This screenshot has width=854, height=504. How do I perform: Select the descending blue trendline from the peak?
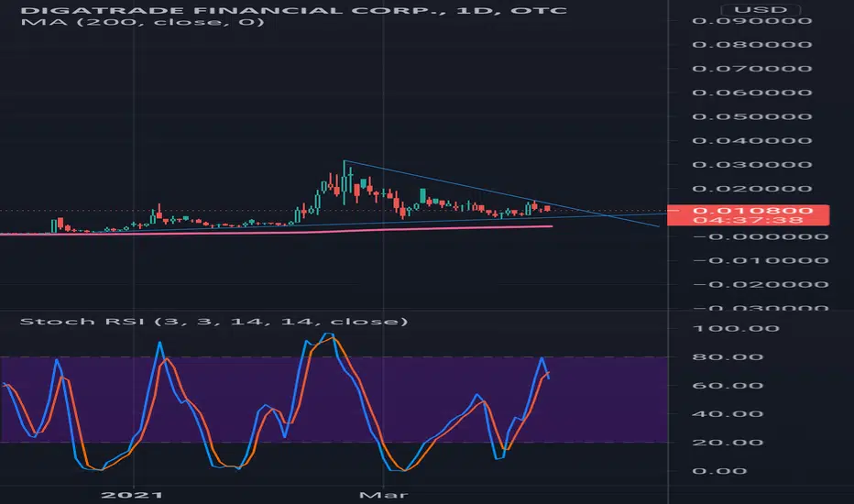tap(501, 193)
